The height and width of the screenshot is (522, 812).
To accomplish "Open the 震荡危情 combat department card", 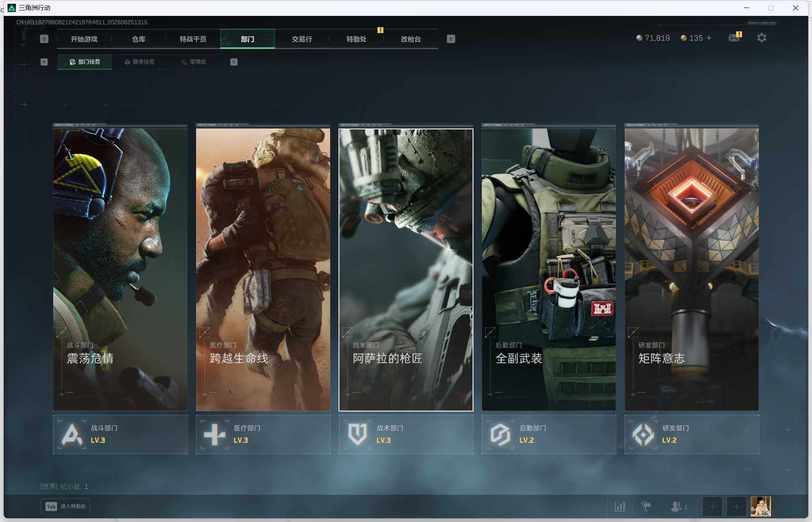I will pos(120,270).
